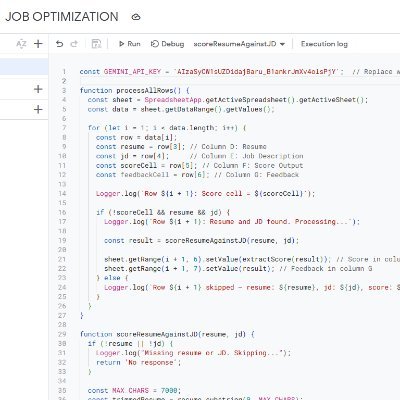This screenshot has width=400, height=400.
Task: Click Logger.log on line 14
Action: (x=116, y=193)
